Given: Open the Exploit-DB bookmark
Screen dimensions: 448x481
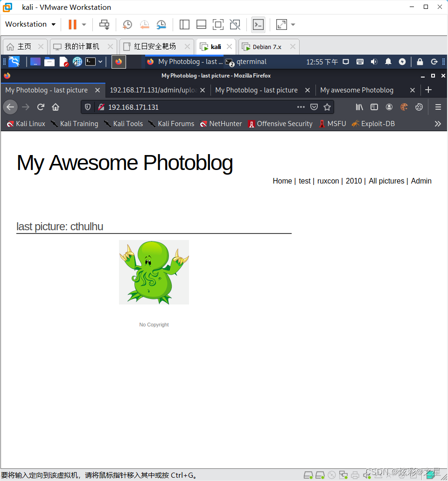Looking at the screenshot, I should click(x=373, y=124).
